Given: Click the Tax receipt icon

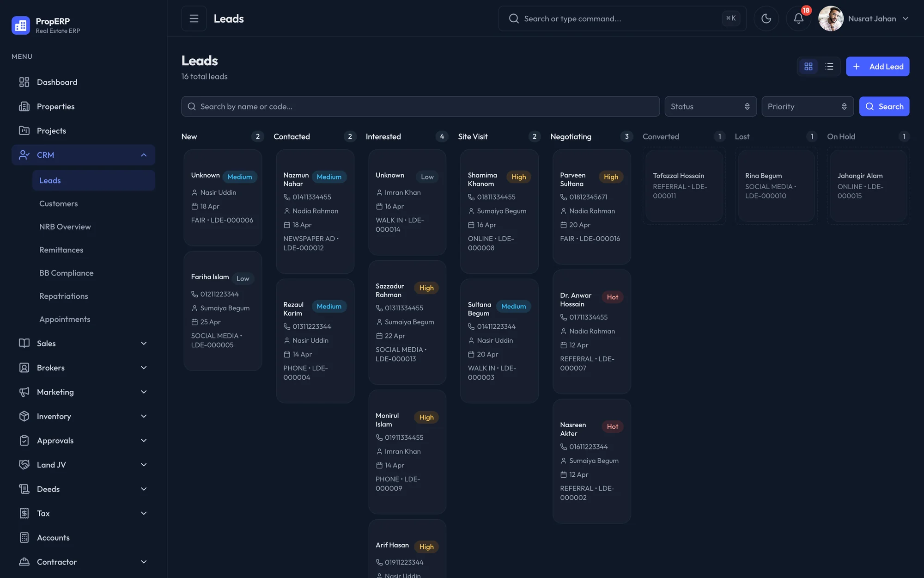Looking at the screenshot, I should coord(24,513).
